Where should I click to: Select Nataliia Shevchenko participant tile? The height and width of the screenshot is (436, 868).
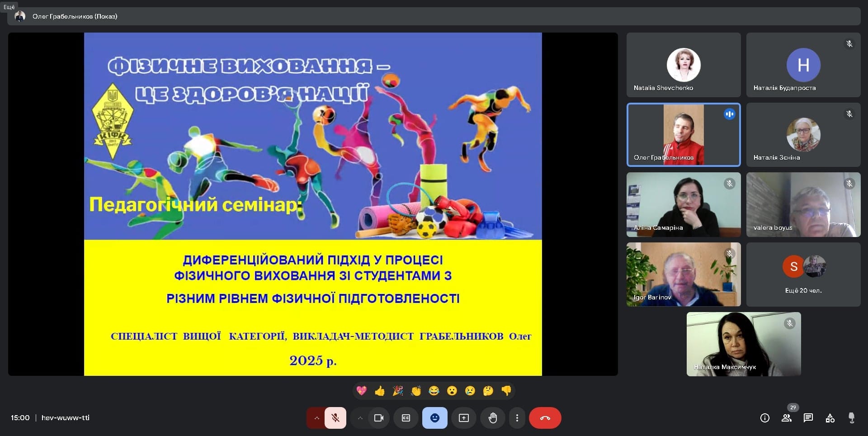click(x=684, y=65)
